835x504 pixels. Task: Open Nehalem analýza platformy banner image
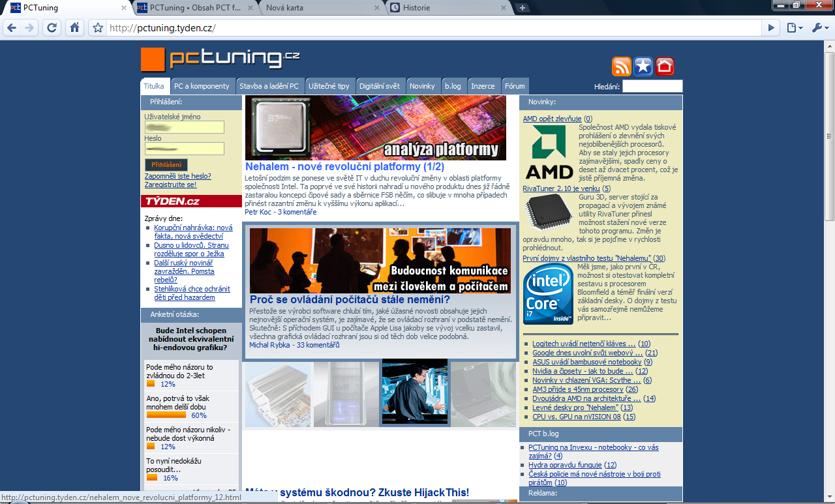(x=376, y=128)
